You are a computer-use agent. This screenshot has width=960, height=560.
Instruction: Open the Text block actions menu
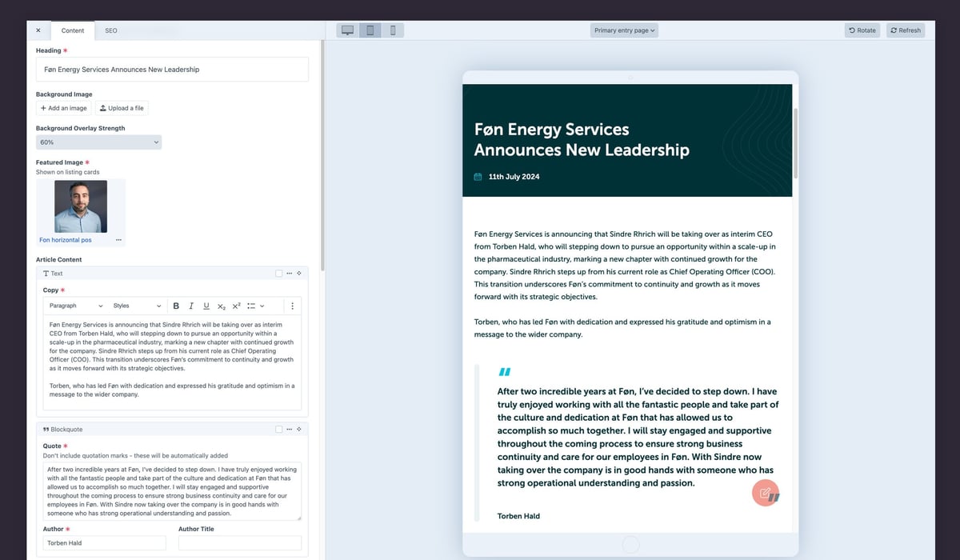coord(289,274)
